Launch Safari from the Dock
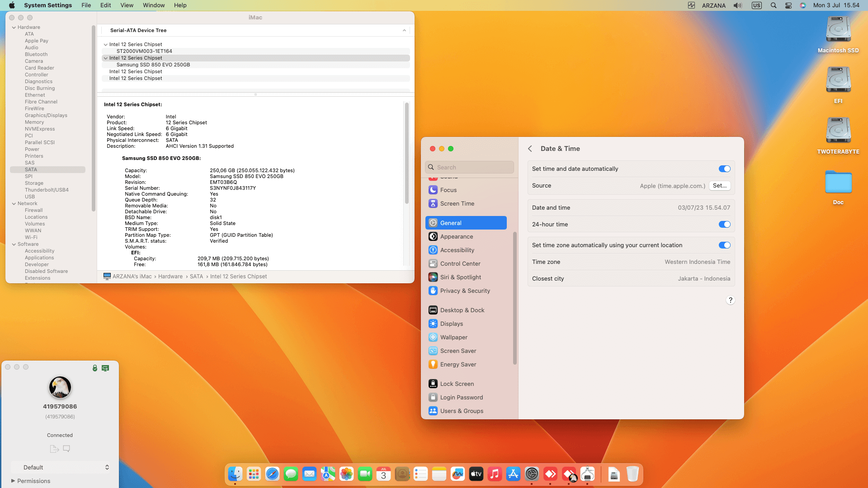Image resolution: width=868 pixels, height=488 pixels. pos(272,474)
